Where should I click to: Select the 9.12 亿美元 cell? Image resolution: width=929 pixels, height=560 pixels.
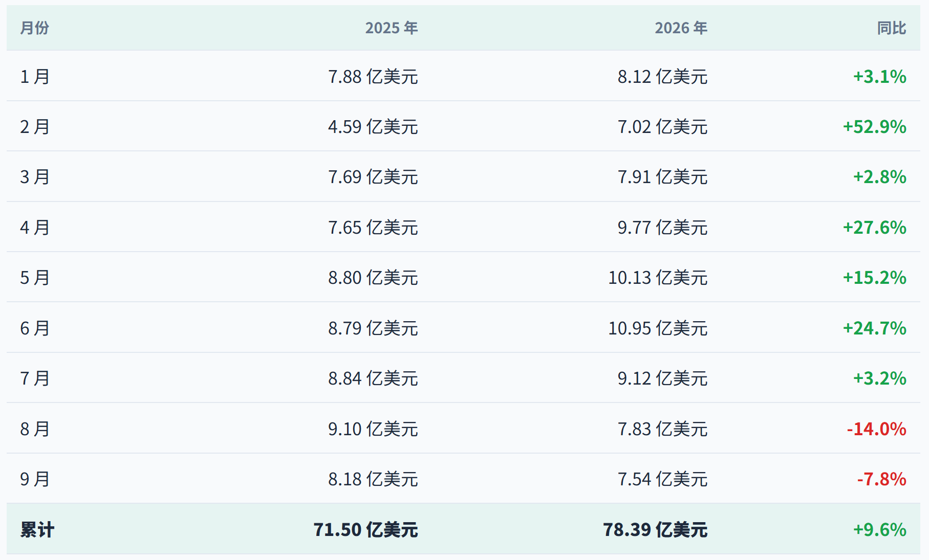click(663, 378)
